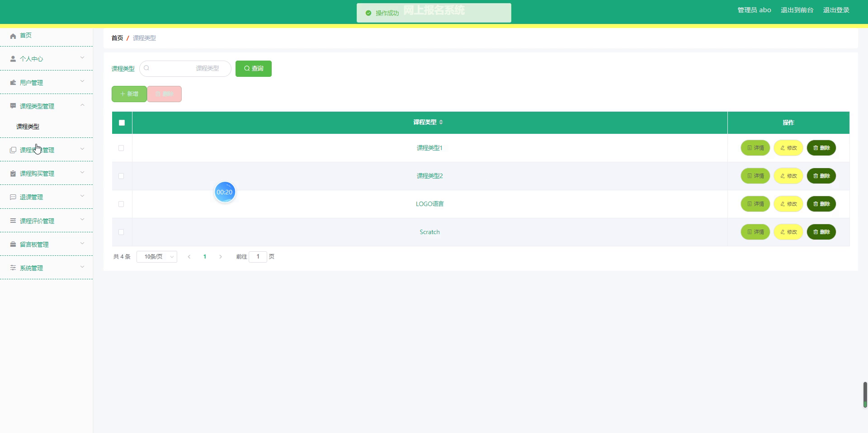The image size is (868, 433).
Task: Check the LOGO语言 row checkbox
Action: point(121,204)
